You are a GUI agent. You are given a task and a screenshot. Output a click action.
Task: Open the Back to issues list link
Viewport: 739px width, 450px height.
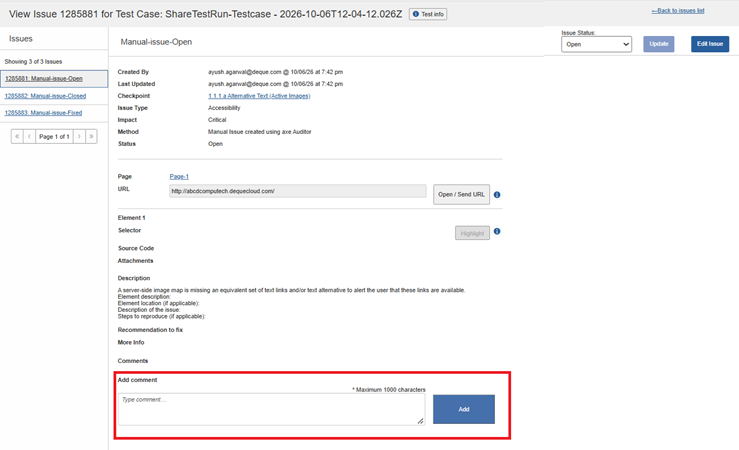(x=678, y=10)
